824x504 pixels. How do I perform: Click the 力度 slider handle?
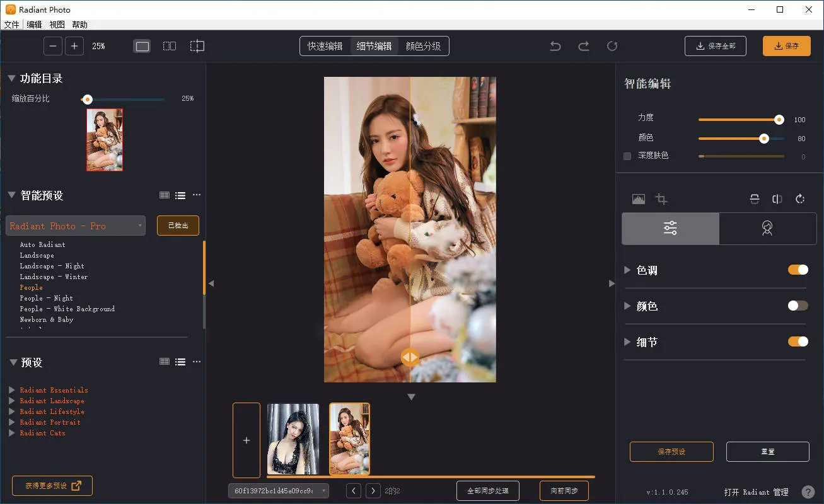[779, 120]
